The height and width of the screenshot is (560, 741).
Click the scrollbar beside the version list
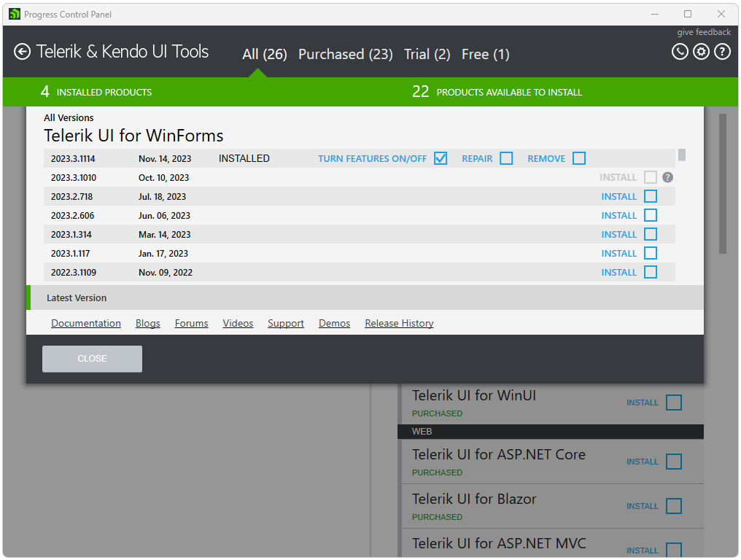[681, 154]
